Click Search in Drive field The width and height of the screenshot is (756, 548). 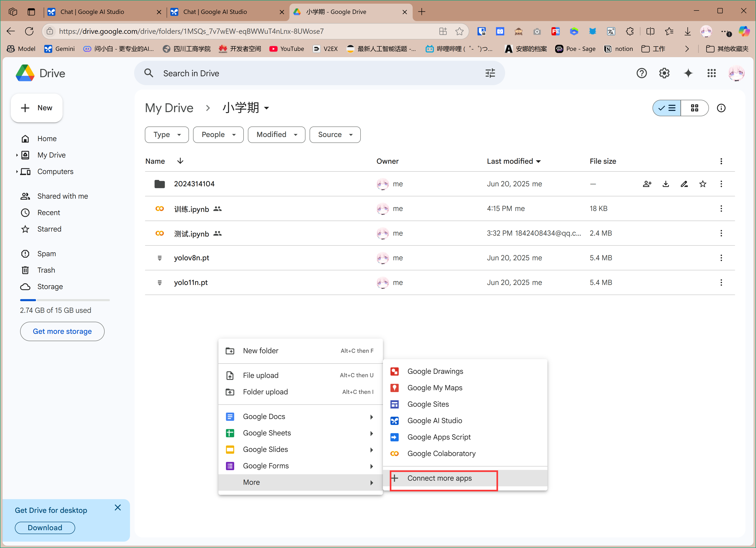319,73
